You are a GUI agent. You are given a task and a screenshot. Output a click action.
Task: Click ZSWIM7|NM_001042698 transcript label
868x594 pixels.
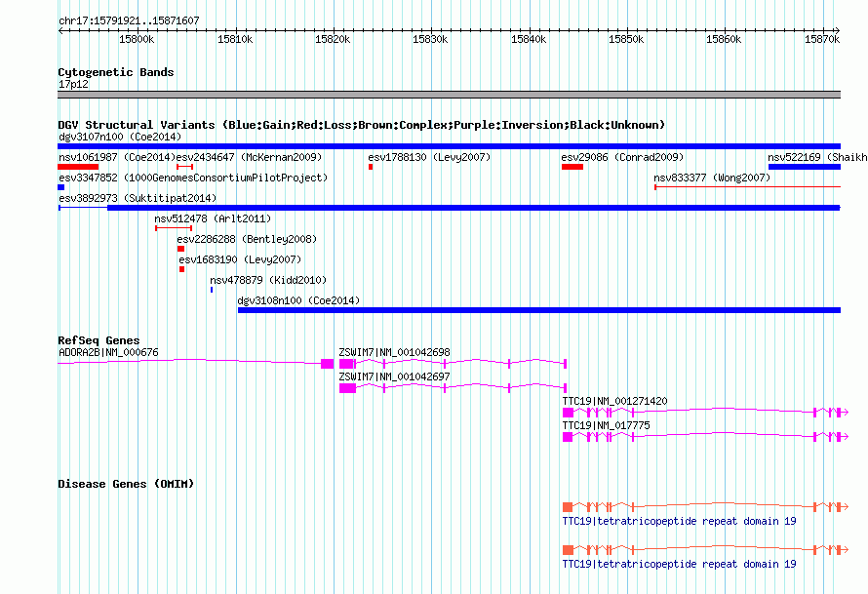pos(395,352)
